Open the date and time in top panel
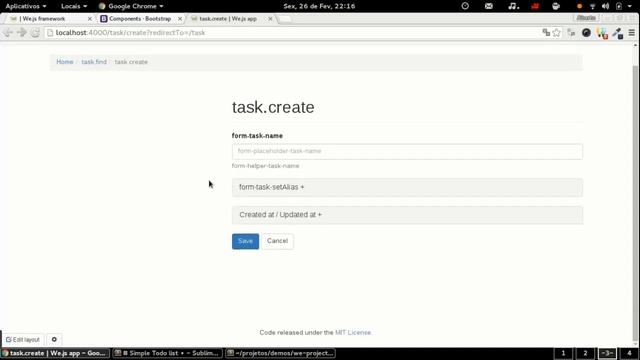Image resolution: width=640 pixels, height=360 pixels. point(319,6)
